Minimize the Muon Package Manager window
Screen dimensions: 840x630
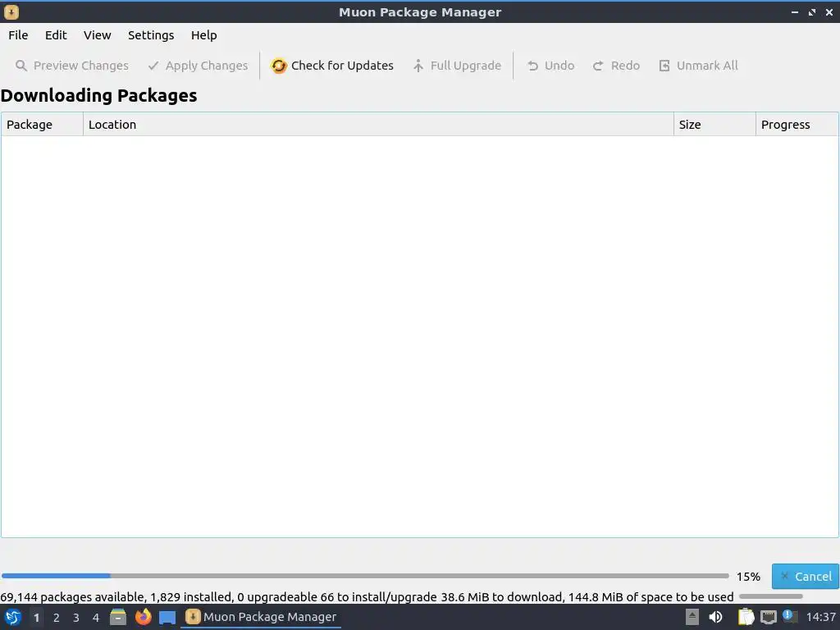click(x=795, y=11)
